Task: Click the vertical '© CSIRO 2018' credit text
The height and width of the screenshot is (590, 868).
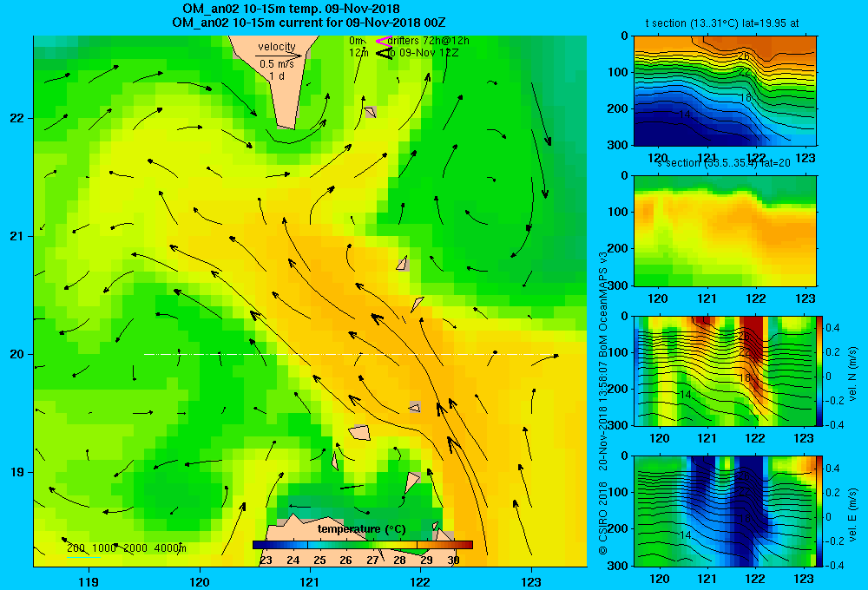Action: point(603,517)
